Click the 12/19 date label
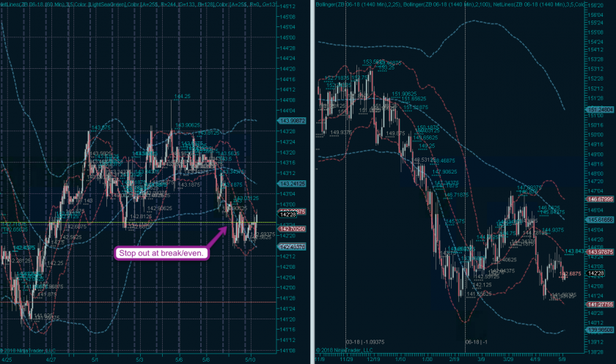The width and height of the screenshot is (616, 364). coord(373,359)
